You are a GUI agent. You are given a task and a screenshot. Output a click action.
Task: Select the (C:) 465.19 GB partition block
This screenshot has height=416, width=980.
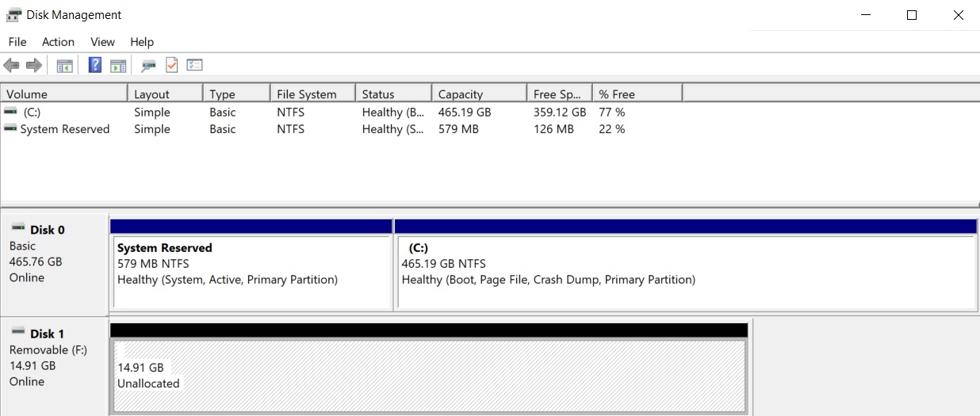[x=685, y=272]
